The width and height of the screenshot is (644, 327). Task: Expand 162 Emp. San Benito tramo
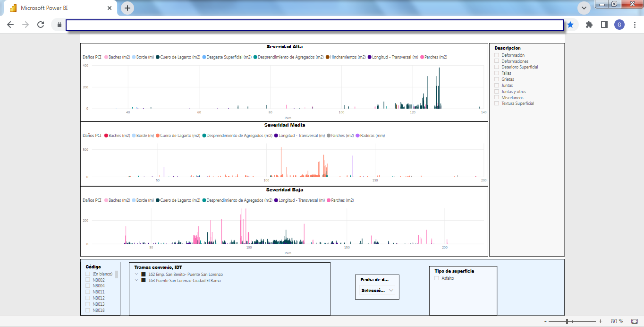(136, 274)
